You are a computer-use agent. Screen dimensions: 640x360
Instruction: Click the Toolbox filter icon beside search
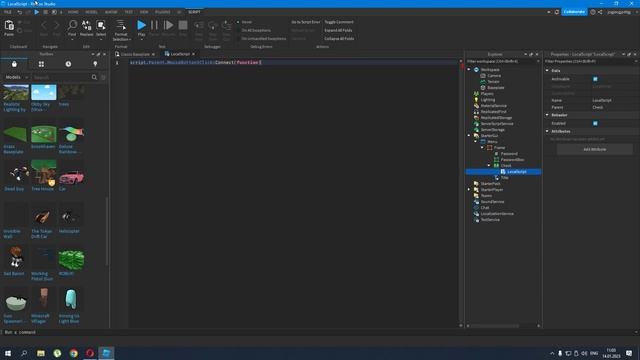pos(103,77)
